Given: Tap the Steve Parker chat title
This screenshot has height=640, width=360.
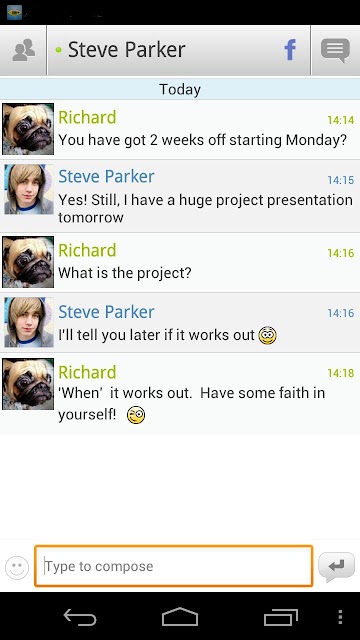Looking at the screenshot, I should pos(127,50).
